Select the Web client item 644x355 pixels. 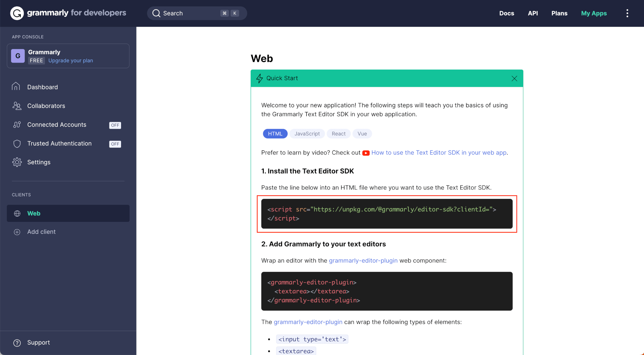68,213
